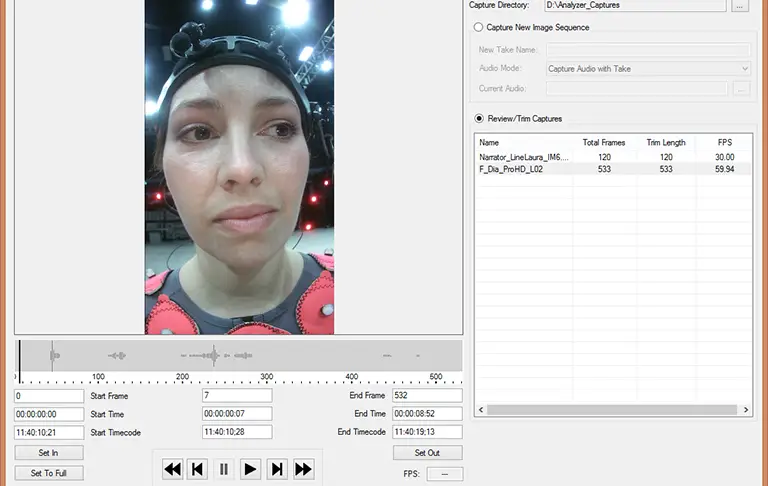The image size is (768, 486).
Task: Pause the video playback
Action: click(224, 468)
